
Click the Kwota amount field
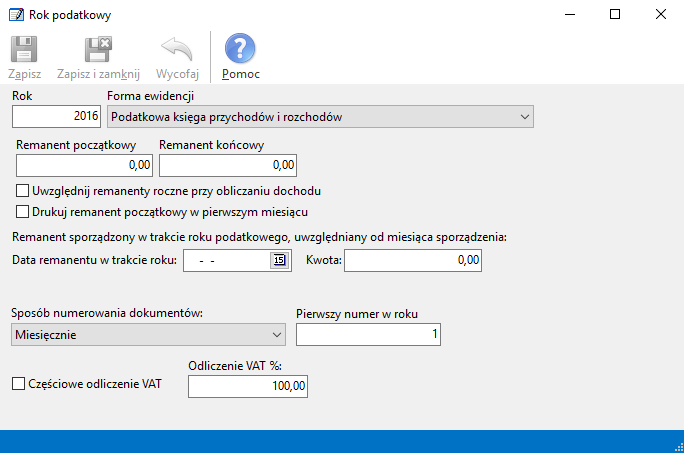(414, 261)
